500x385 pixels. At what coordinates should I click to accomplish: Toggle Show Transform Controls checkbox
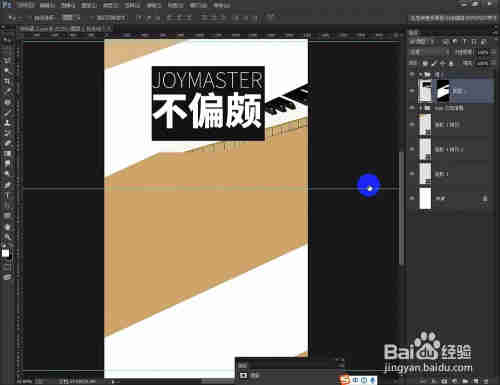93,17
